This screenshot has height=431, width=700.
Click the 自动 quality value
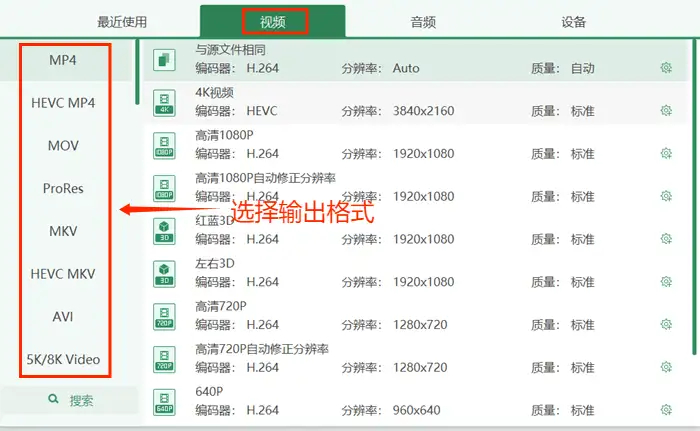pos(582,68)
